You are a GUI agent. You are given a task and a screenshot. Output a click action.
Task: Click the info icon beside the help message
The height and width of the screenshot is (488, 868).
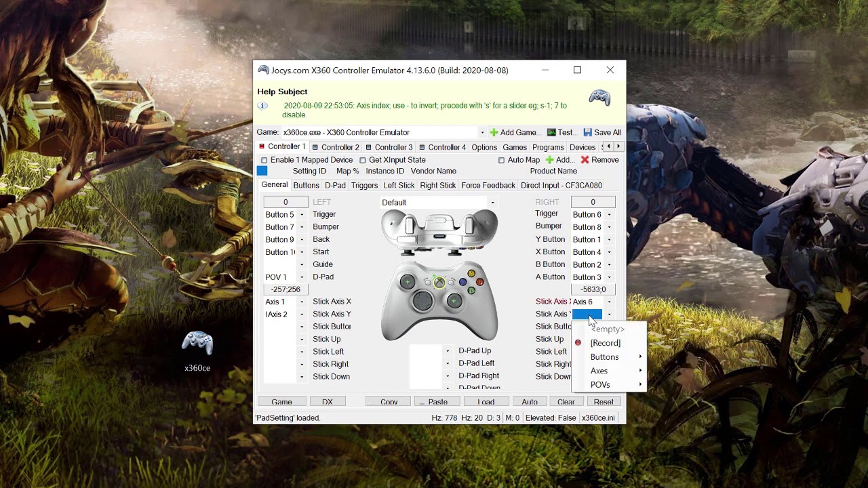click(262, 106)
